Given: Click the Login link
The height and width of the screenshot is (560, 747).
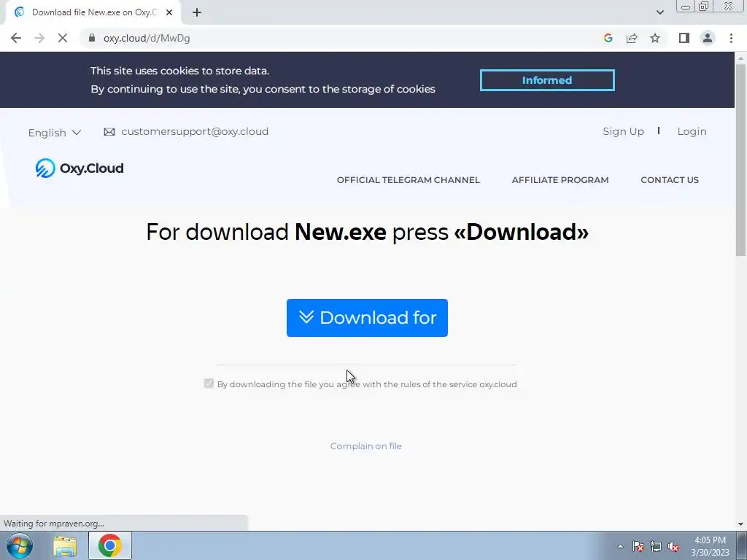Looking at the screenshot, I should click(692, 131).
